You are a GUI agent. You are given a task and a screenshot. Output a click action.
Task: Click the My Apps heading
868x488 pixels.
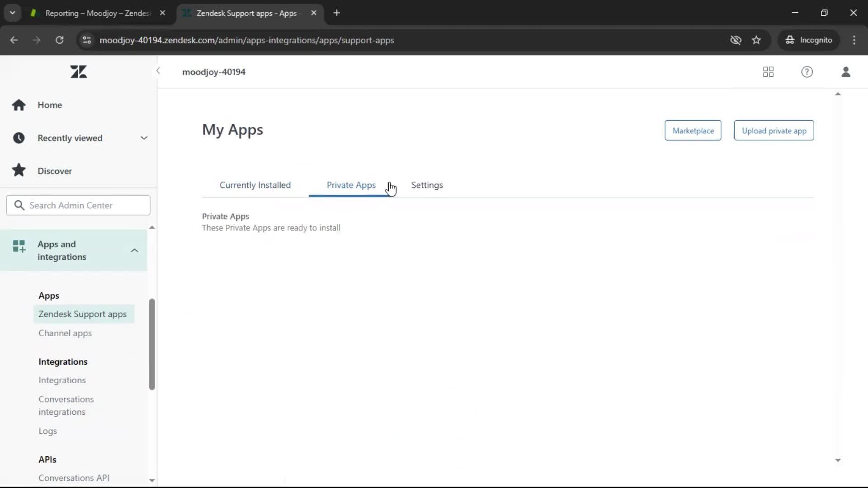(x=232, y=130)
